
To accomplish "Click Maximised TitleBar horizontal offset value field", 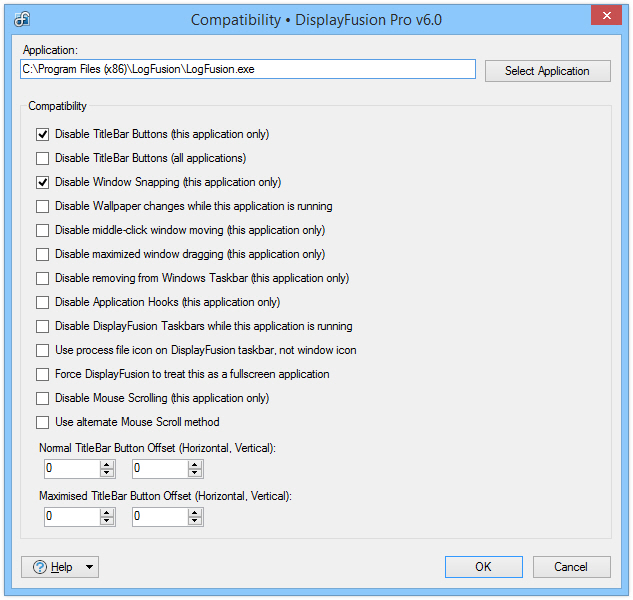I will coord(72,517).
